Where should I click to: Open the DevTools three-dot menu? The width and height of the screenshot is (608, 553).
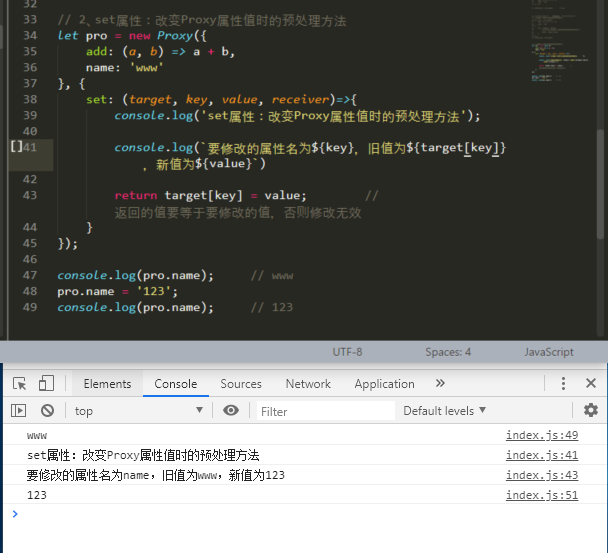[x=563, y=384]
